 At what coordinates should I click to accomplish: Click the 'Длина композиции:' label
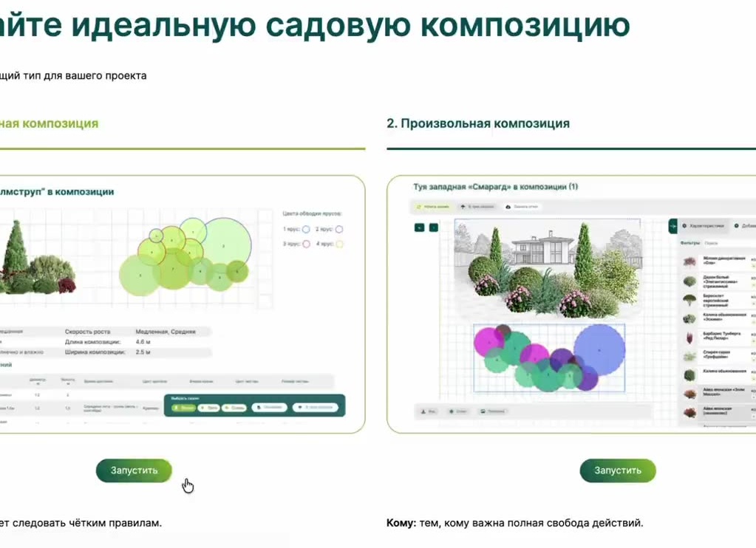point(92,342)
